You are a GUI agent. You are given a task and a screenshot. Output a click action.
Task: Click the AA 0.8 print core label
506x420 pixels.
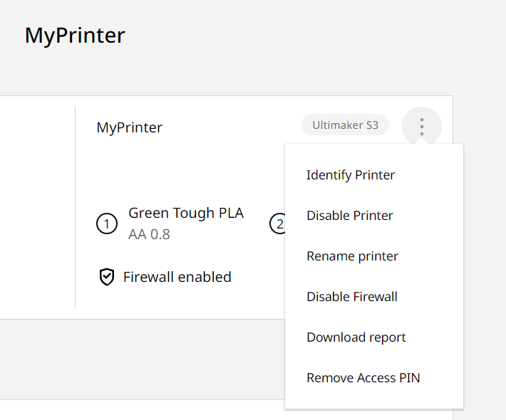[x=149, y=234]
